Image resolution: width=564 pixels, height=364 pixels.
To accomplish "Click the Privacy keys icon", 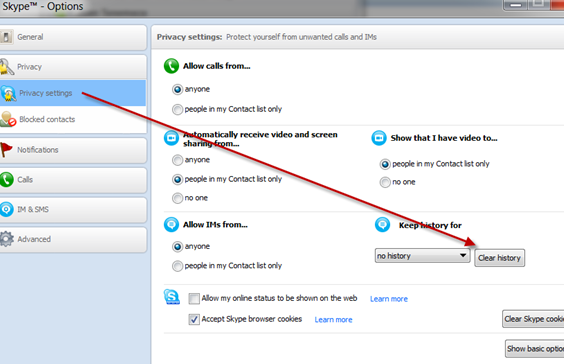I will pyautogui.click(x=6, y=67).
